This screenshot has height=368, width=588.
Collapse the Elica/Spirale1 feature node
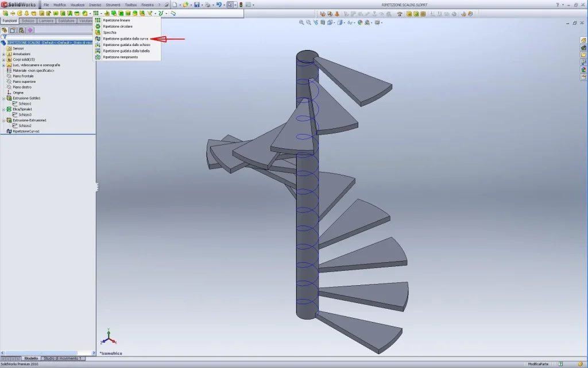point(3,109)
